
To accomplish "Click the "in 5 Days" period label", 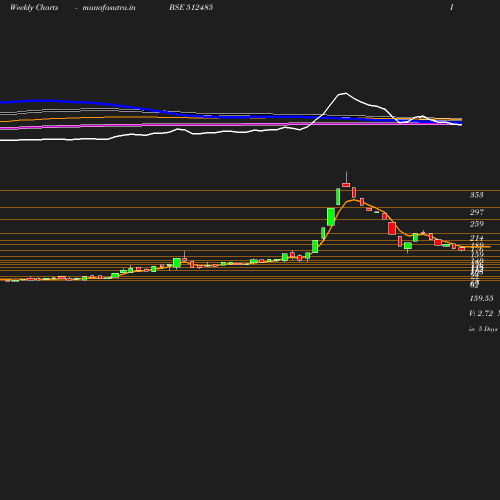I will (x=483, y=329).
